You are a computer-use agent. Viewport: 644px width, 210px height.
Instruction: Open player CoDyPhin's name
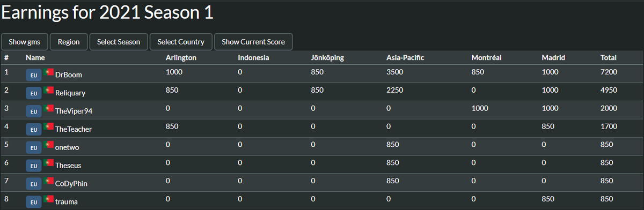(x=71, y=184)
